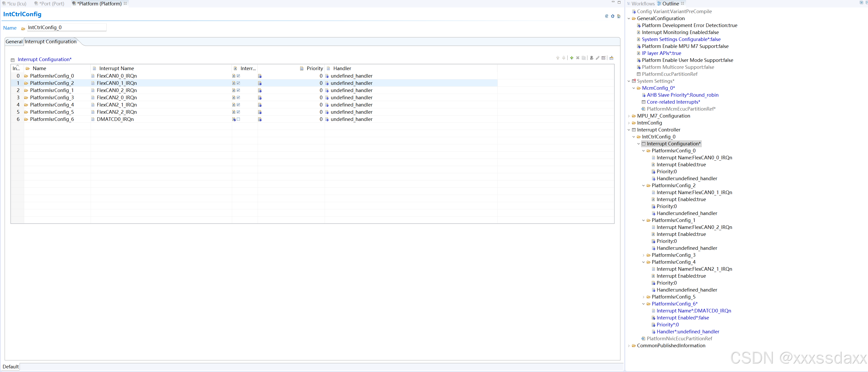
Task: Click the move-up arrow icon above table
Action: point(558,58)
